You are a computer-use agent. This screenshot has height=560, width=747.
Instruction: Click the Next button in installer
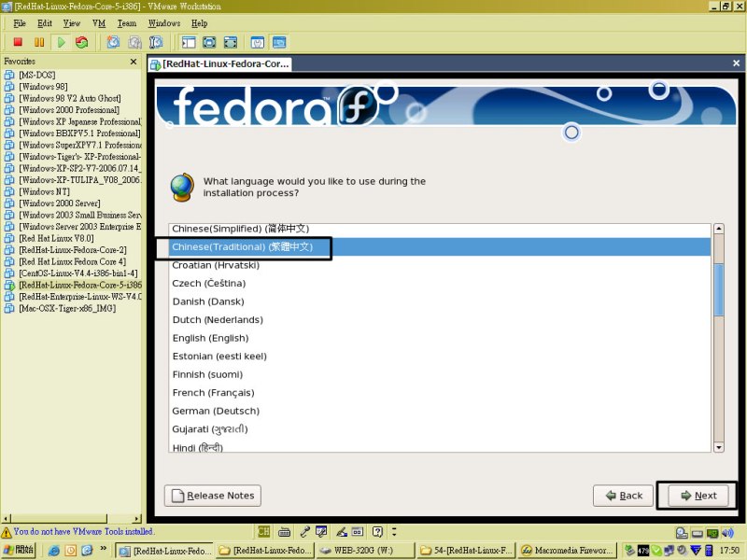698,496
